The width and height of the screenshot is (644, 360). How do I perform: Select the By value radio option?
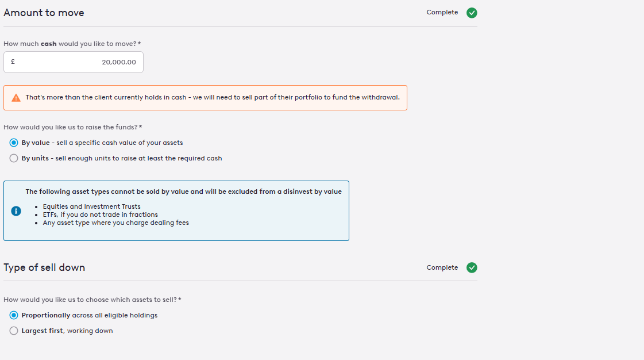[14, 143]
